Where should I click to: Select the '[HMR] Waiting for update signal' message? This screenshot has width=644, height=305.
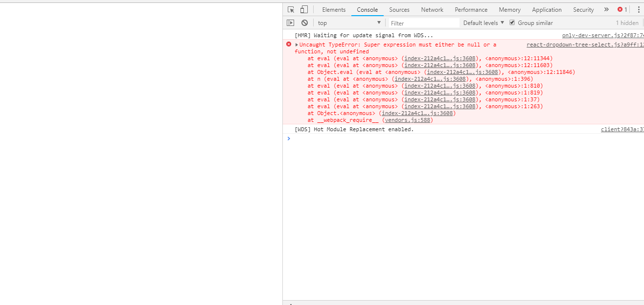(364, 35)
